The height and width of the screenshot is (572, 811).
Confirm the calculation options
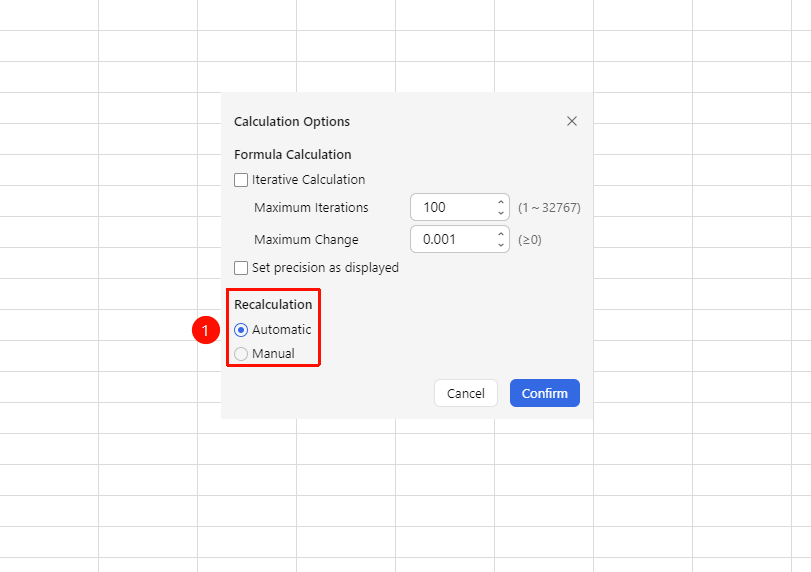click(x=545, y=394)
